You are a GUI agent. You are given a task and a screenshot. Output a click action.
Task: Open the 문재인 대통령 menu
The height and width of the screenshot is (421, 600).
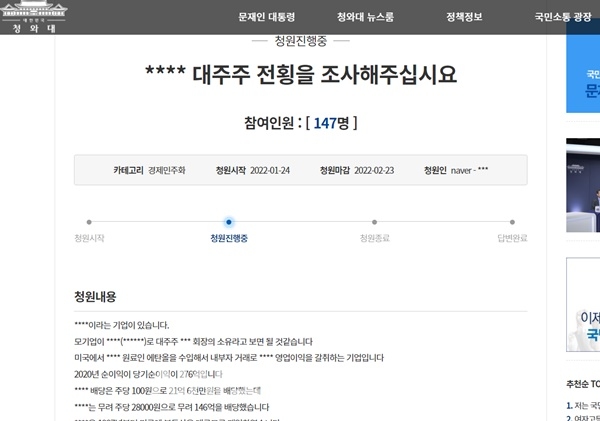(267, 17)
